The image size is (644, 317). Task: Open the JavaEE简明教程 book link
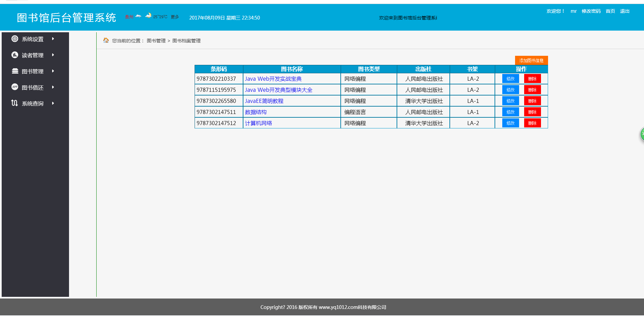264,101
